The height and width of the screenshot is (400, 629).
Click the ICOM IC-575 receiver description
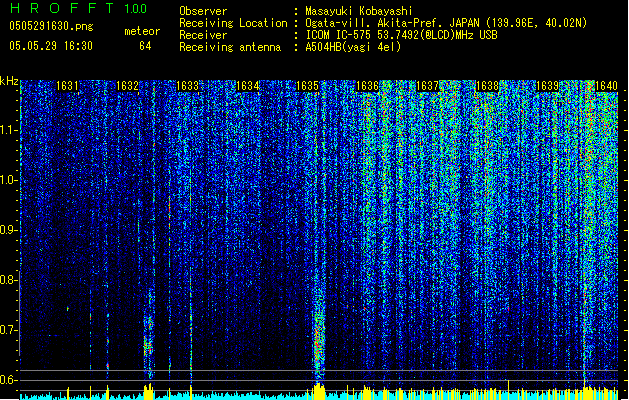[402, 35]
